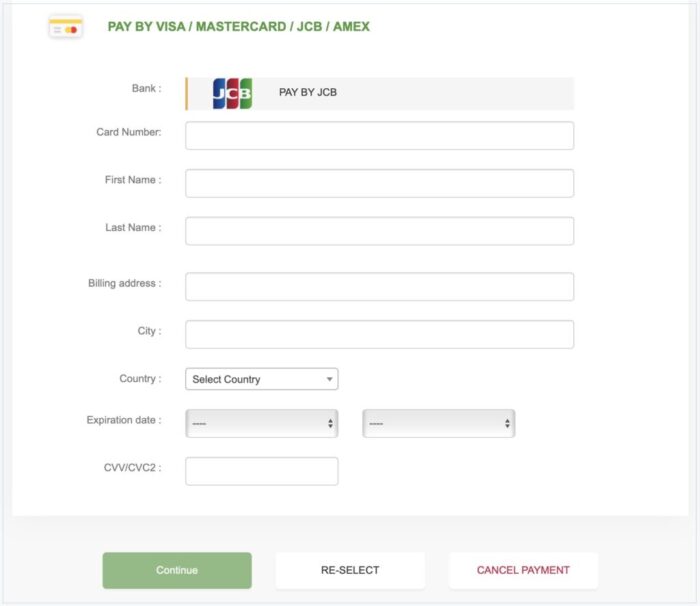Click the Last Name input box
Viewport: 700px width, 606px height.
(379, 231)
